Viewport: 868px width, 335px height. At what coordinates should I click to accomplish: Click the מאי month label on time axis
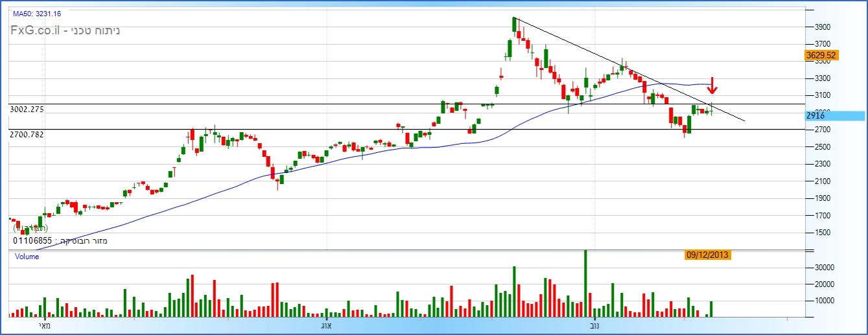44,326
